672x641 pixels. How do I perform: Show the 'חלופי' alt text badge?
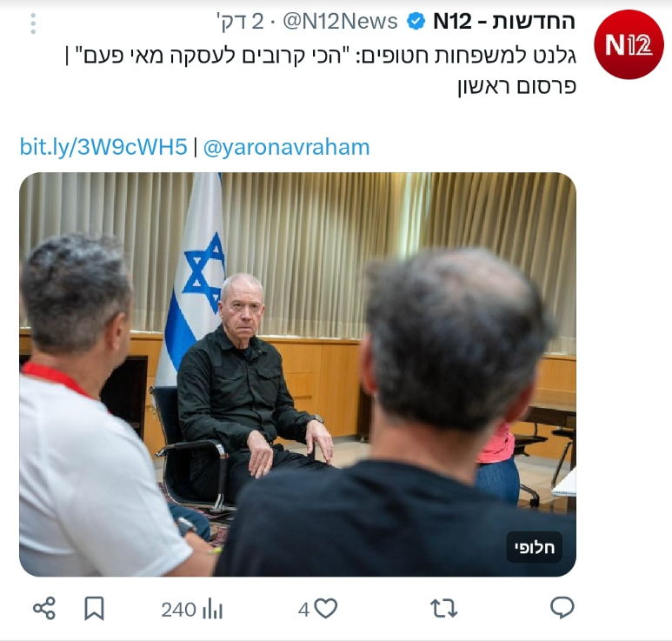535,547
